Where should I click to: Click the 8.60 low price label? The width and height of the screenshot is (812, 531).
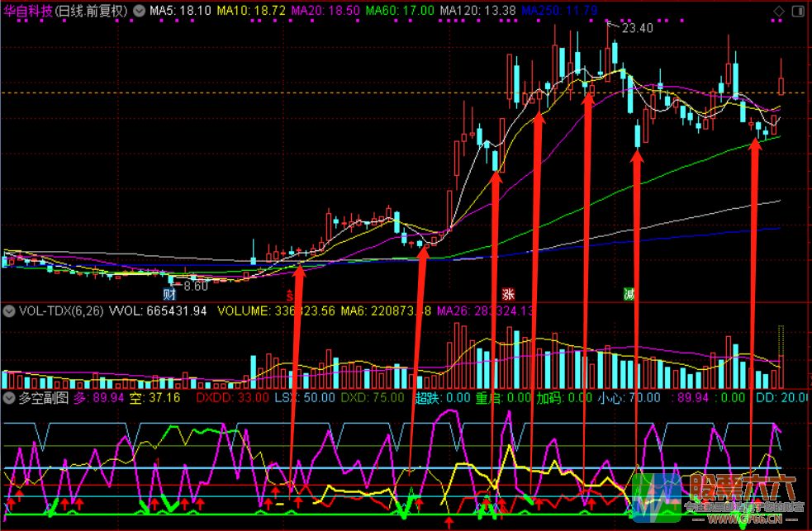coord(196,286)
